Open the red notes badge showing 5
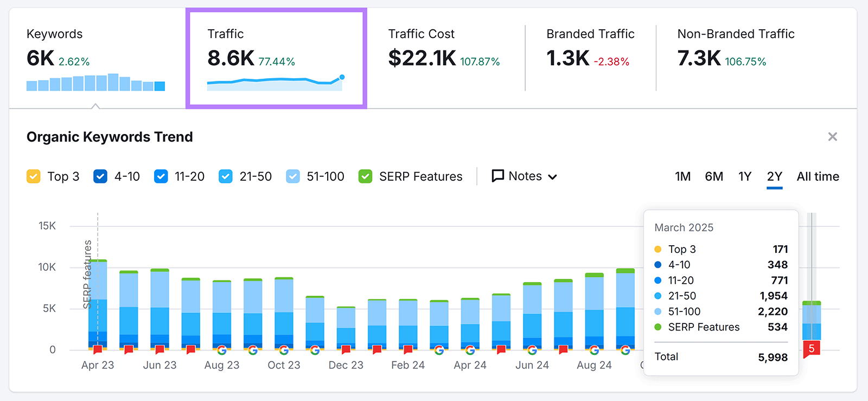868x401 pixels. 812,349
